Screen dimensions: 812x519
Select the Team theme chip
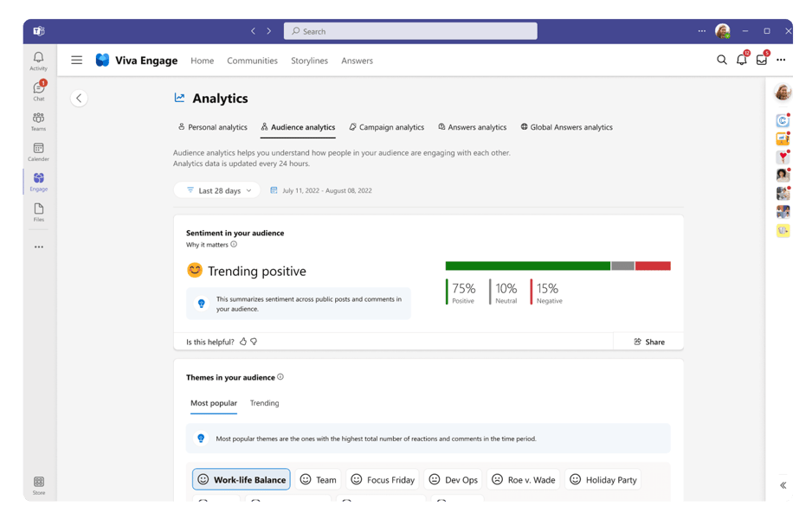[318, 480]
